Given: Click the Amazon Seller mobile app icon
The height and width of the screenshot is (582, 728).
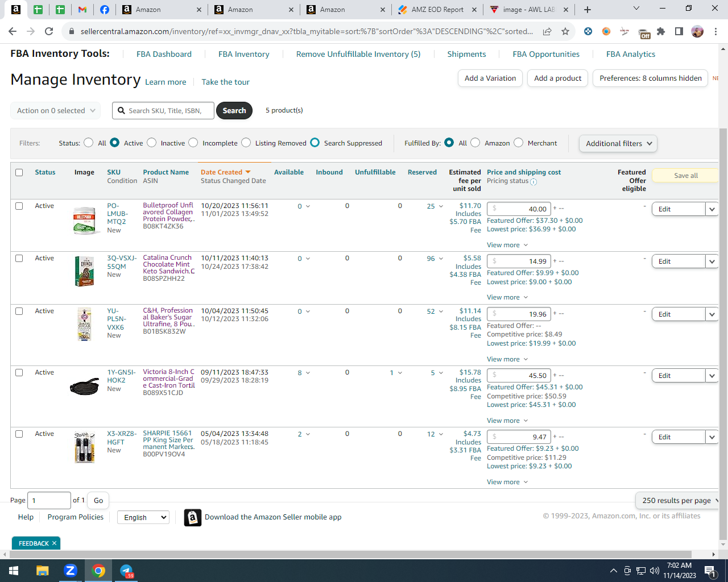Looking at the screenshot, I should [193, 518].
